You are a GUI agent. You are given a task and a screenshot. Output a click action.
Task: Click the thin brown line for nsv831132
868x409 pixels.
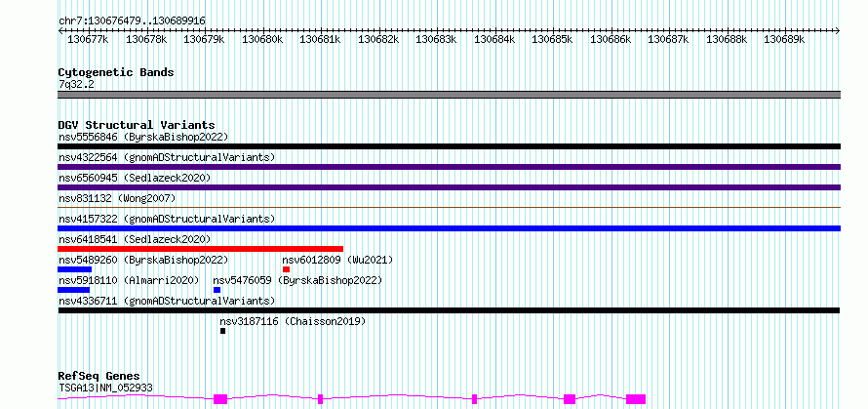(x=449, y=207)
